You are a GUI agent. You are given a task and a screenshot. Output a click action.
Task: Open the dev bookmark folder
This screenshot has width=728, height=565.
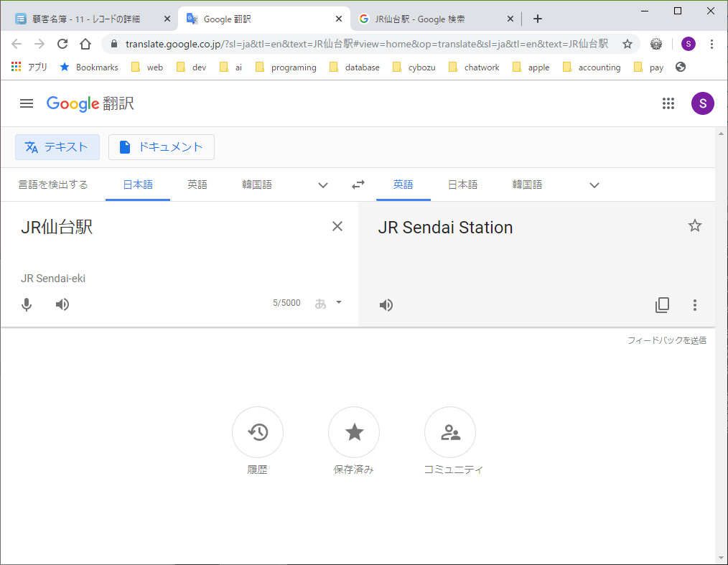point(191,67)
